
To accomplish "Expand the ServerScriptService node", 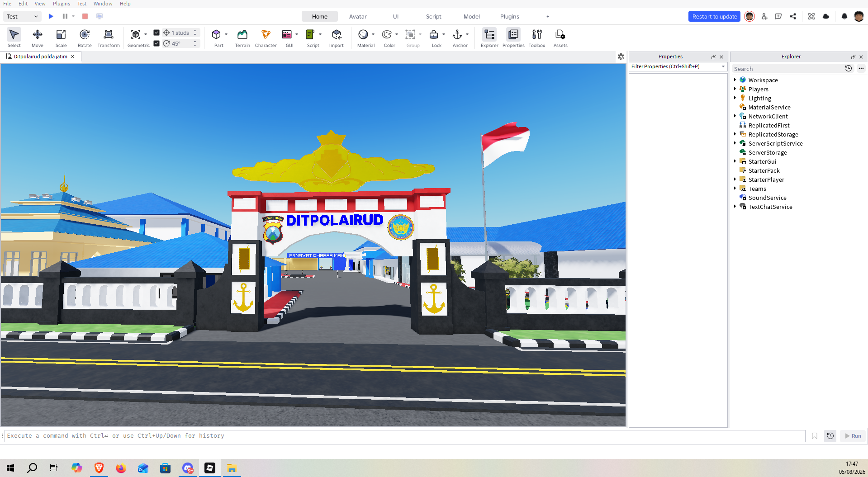I will (735, 143).
